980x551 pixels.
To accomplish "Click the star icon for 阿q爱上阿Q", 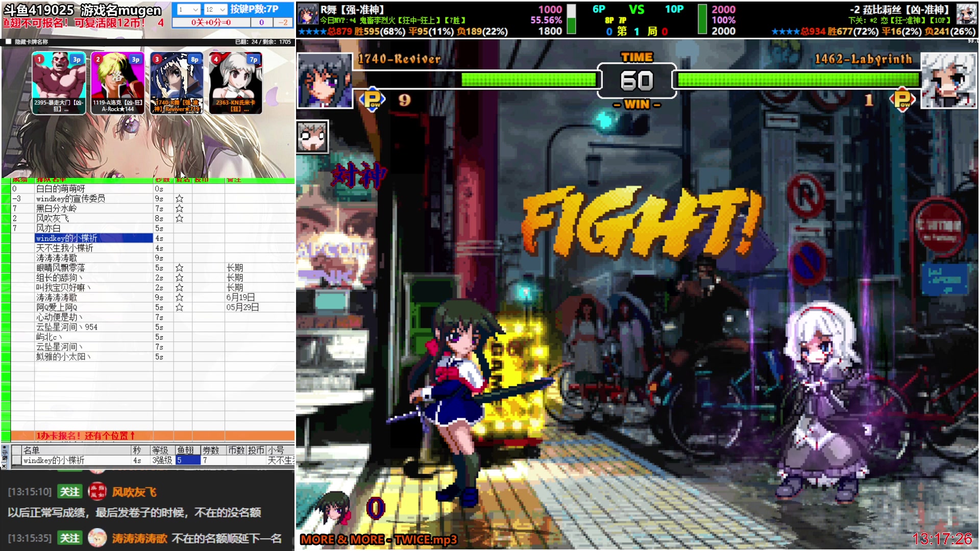I will (x=179, y=307).
